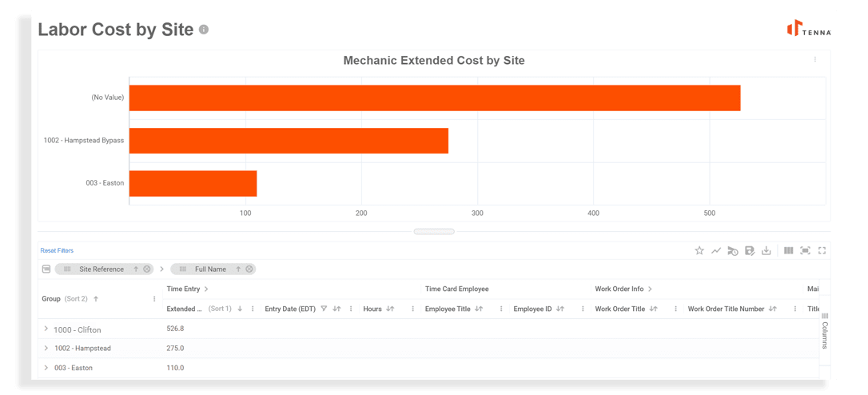Screen dimensions: 868x395
Task: Click the save-and-edit disk icon
Action: click(x=750, y=251)
